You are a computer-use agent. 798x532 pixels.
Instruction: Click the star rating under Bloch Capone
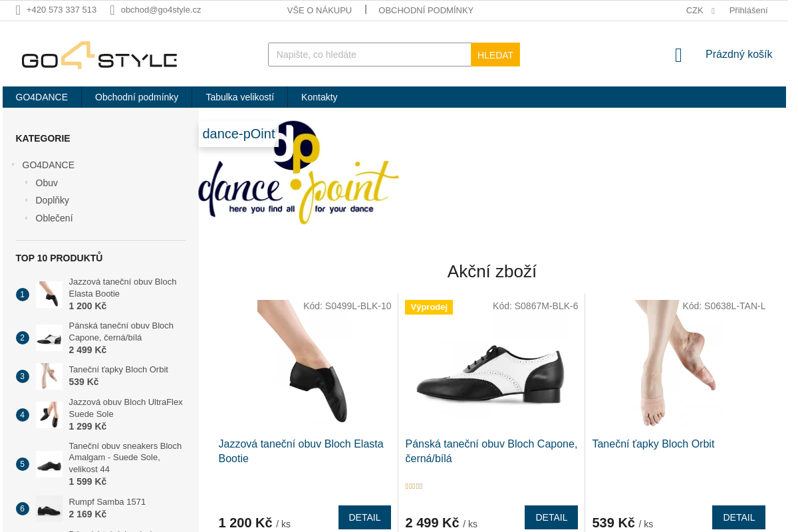pos(414,486)
